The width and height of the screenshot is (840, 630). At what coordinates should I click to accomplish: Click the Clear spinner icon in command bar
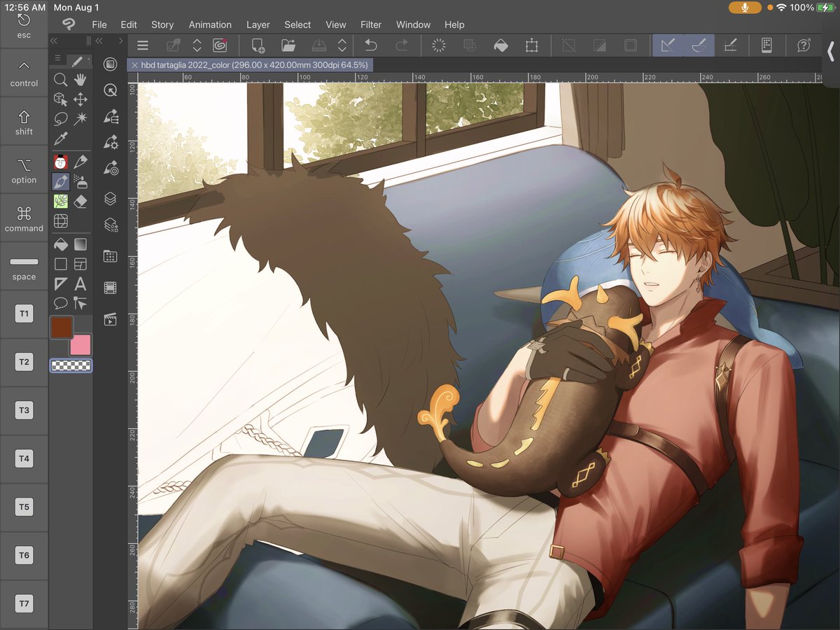tap(439, 45)
